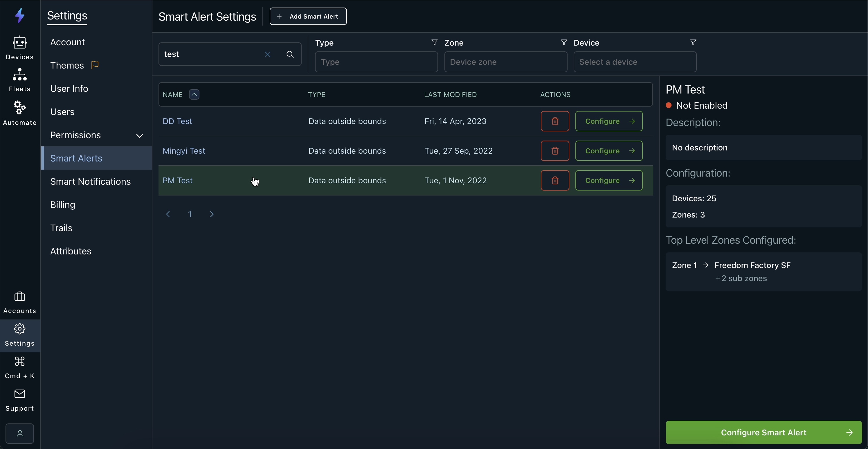Toggle Name column sort order
Screen dimensions: 868x449
click(x=194, y=95)
